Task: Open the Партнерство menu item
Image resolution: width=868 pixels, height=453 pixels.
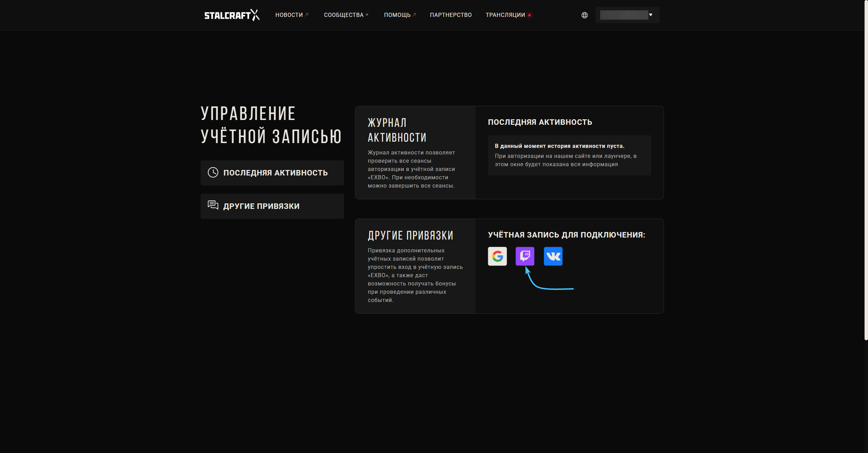Action: 451,15
